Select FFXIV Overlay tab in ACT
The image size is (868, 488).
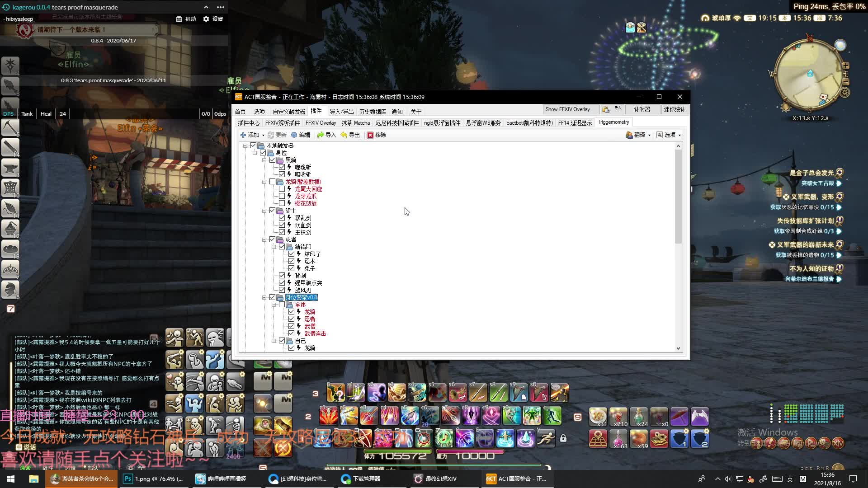pyautogui.click(x=320, y=122)
